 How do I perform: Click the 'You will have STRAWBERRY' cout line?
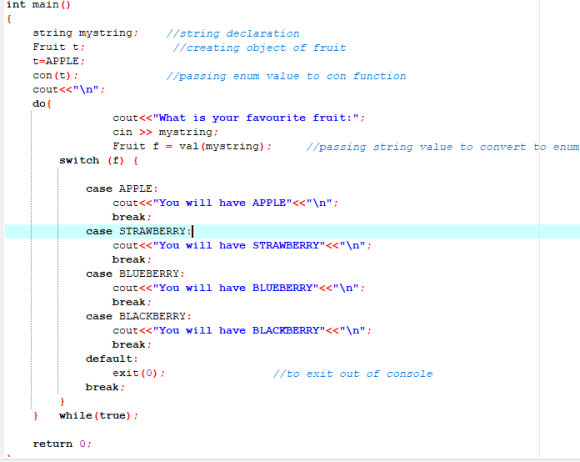pos(242,245)
